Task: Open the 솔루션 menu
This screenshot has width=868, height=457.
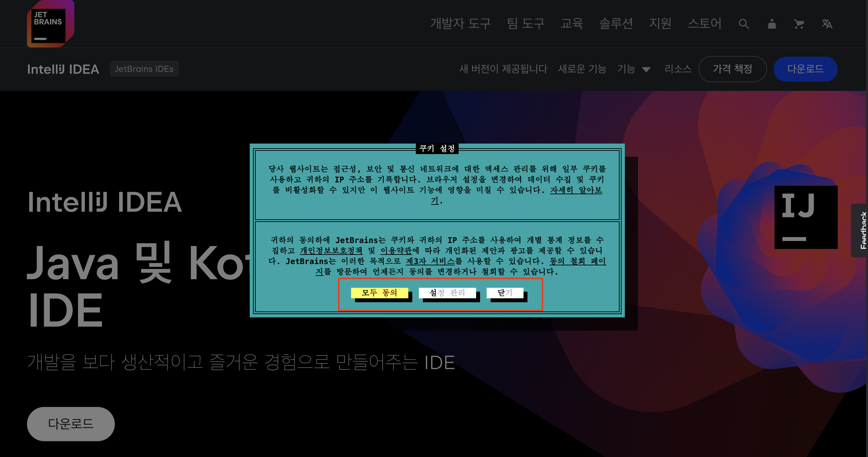Action: (x=616, y=24)
